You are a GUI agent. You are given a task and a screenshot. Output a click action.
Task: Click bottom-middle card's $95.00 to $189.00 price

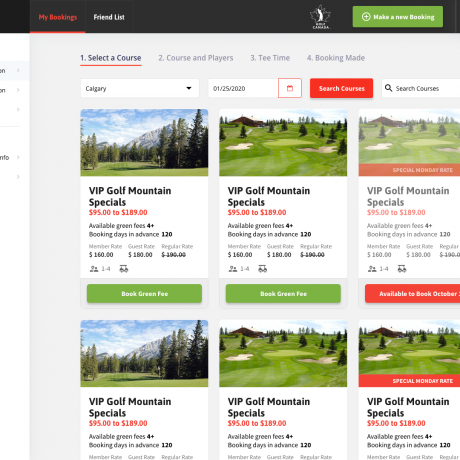tap(257, 423)
